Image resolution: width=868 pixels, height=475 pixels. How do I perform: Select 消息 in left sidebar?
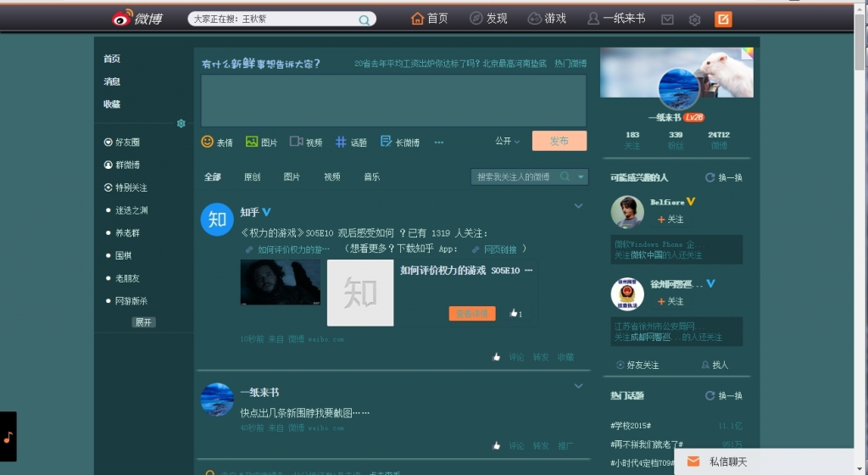pos(112,81)
